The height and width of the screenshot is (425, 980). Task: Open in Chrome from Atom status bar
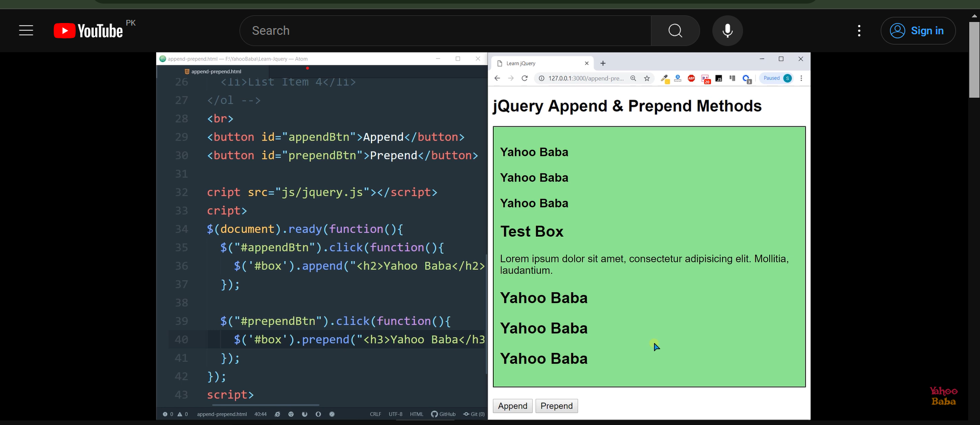(x=291, y=414)
